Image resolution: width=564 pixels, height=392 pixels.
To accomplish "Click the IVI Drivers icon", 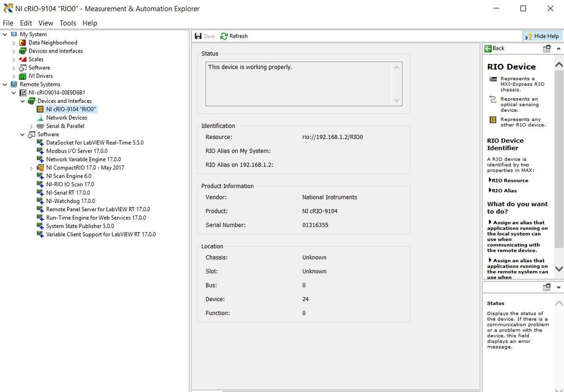I will pos(23,76).
